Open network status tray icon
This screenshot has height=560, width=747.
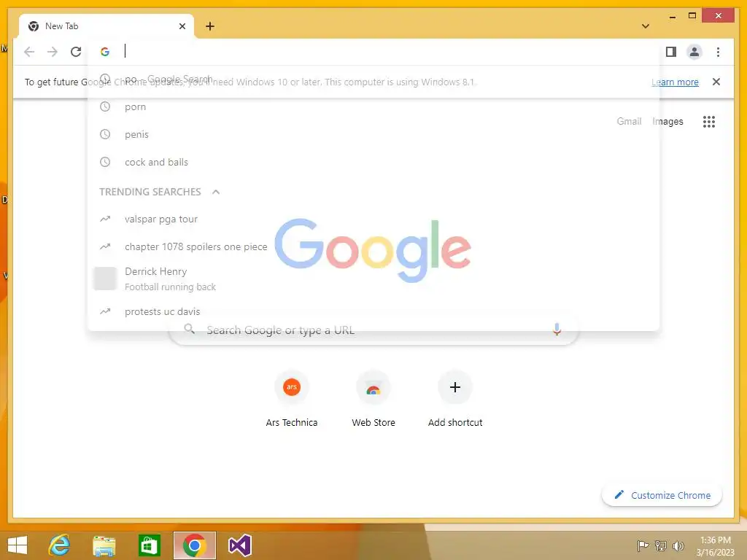(x=660, y=545)
